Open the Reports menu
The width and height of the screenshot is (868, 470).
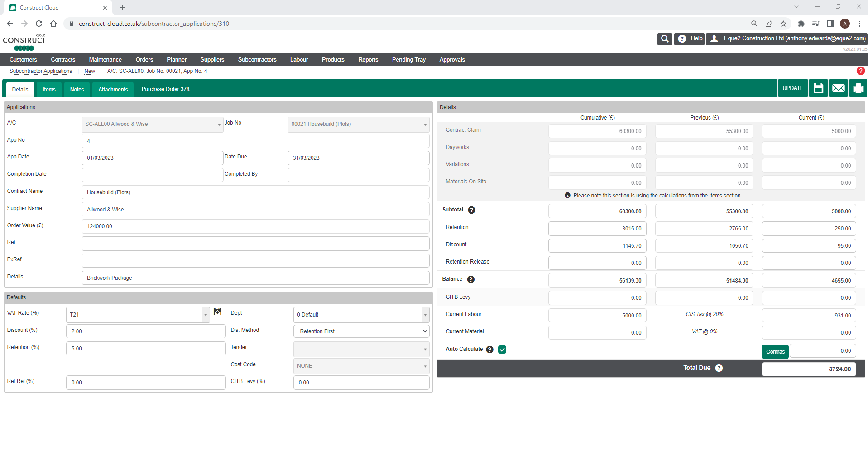(368, 60)
